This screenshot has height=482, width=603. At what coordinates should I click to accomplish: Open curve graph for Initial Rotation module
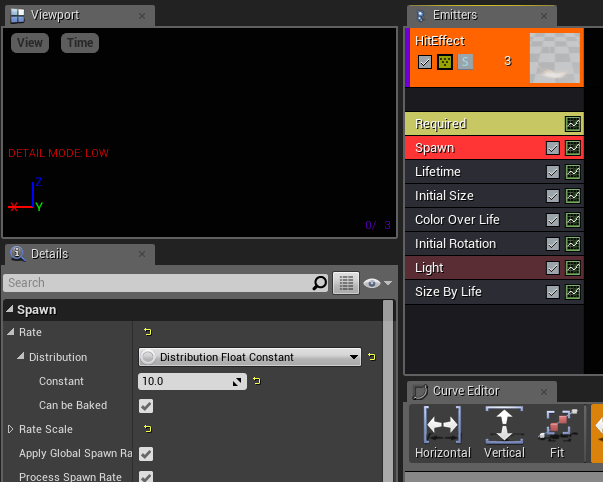click(x=573, y=244)
